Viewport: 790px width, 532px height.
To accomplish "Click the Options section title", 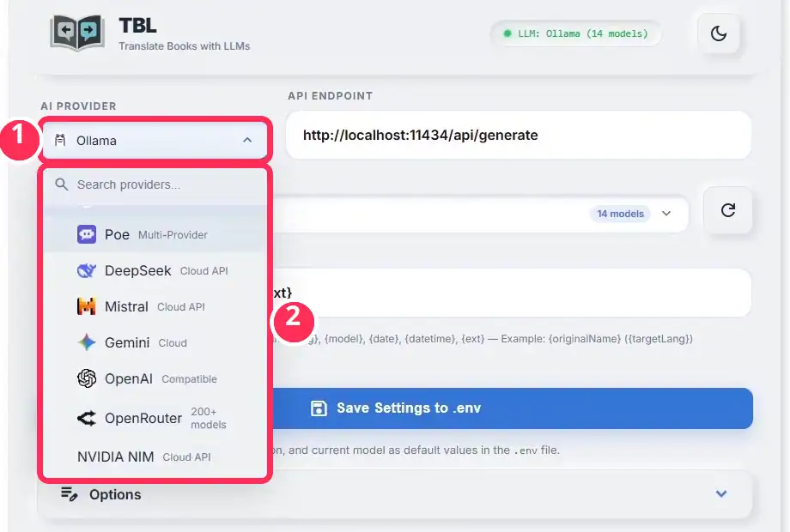I will 115,495.
